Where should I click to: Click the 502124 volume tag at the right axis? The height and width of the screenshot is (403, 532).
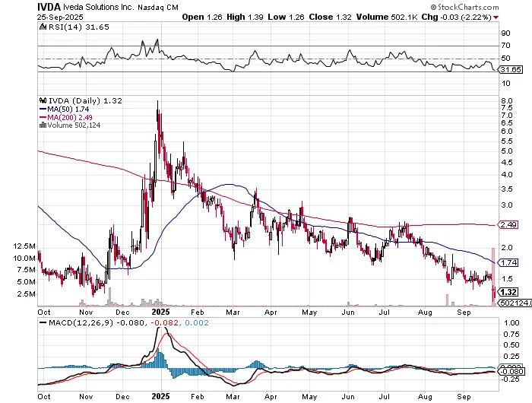click(x=514, y=303)
